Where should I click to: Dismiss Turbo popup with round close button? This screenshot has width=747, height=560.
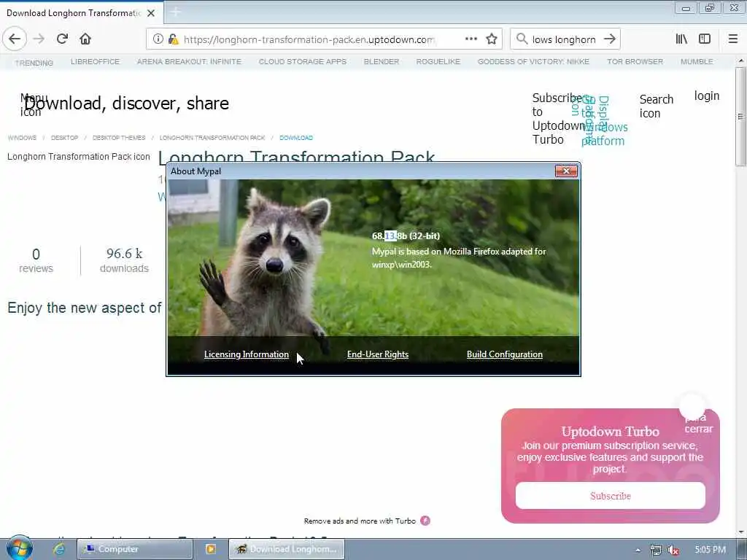click(x=692, y=406)
